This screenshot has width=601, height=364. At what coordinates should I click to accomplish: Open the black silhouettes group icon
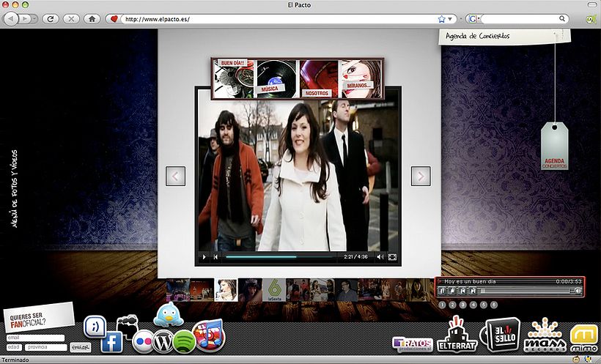(127, 324)
